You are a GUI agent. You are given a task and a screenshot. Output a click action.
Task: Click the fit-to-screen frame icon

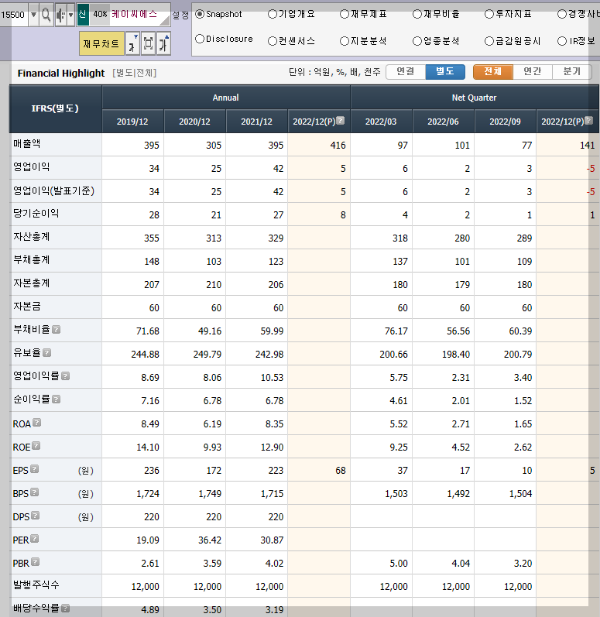click(148, 43)
